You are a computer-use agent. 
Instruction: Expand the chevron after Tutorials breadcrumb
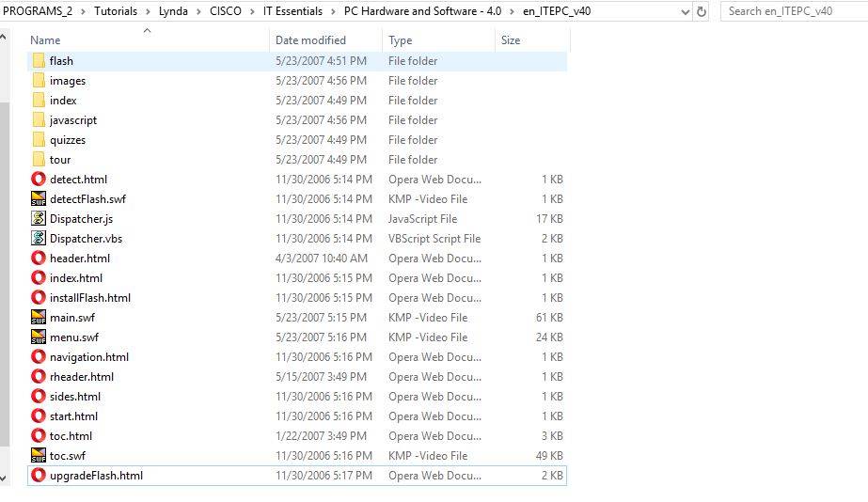pos(148,11)
